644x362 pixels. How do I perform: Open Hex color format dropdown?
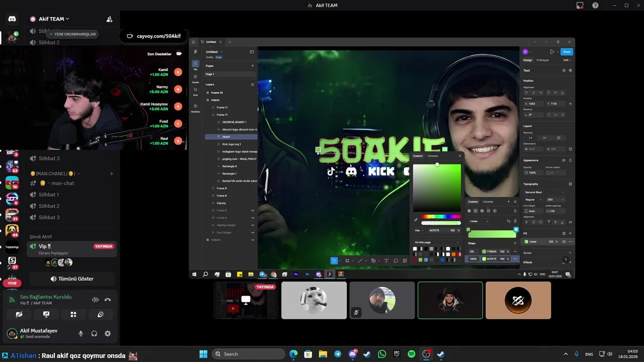tap(418, 230)
